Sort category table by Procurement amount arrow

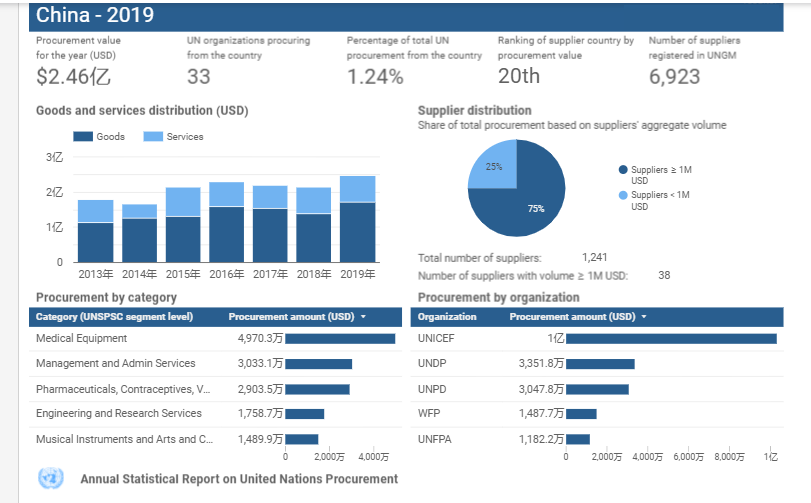(363, 316)
